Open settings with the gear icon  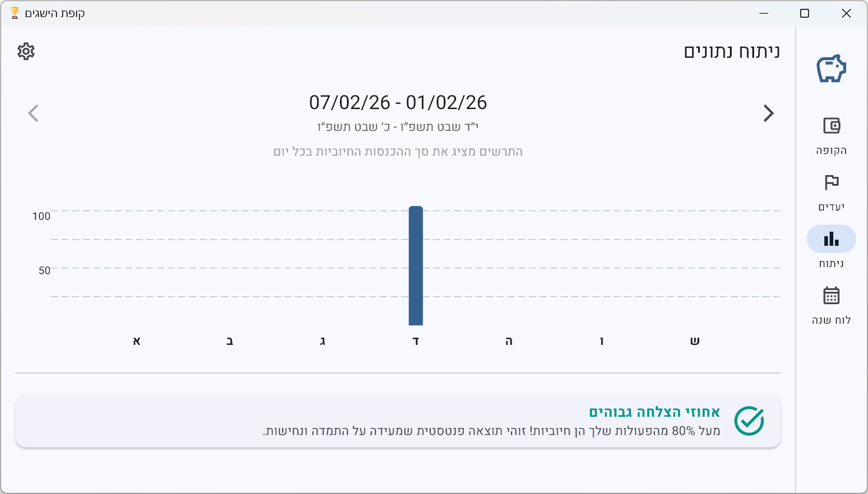tap(26, 52)
